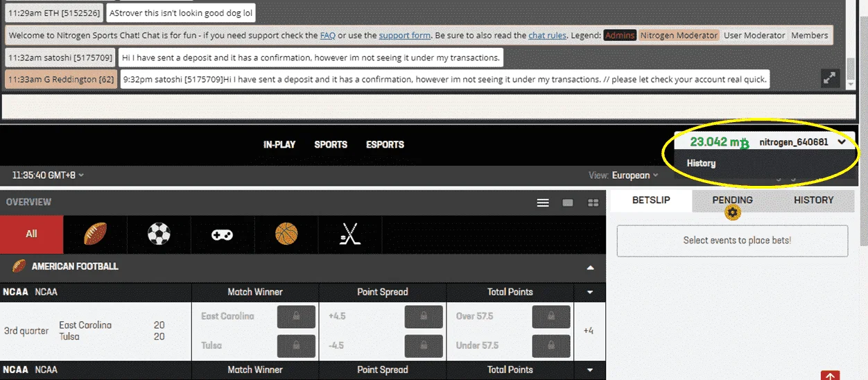Switch to the PENDING tab
Screen dimensions: 868x380
coord(732,200)
